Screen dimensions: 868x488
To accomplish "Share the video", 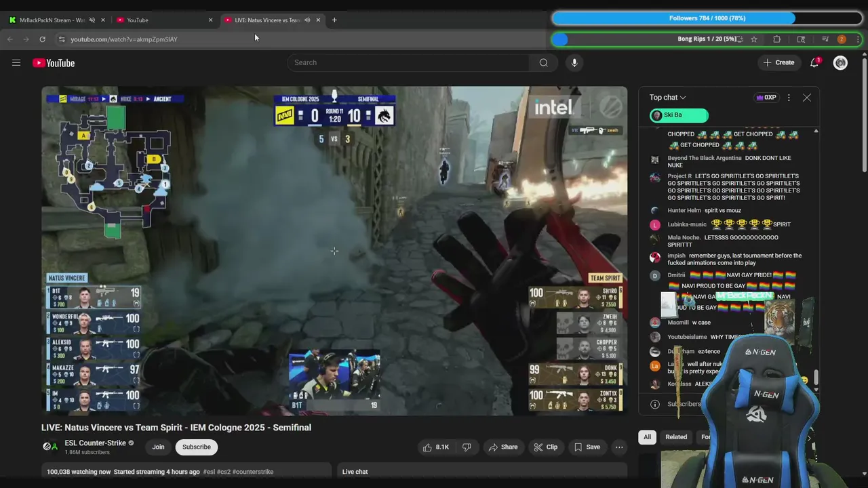I will (503, 447).
